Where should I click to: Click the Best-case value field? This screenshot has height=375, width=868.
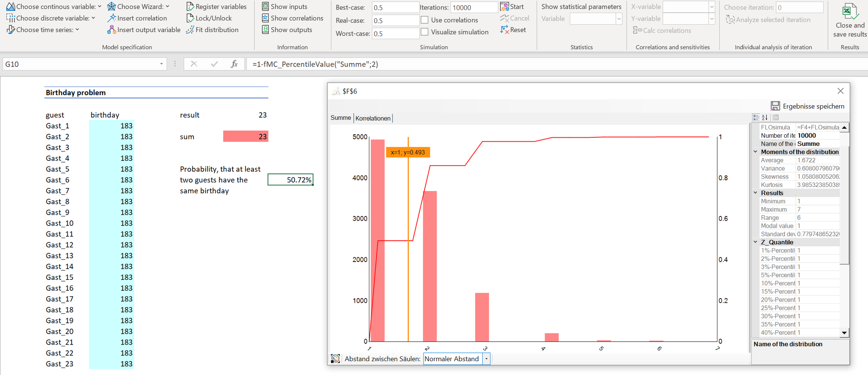click(395, 7)
